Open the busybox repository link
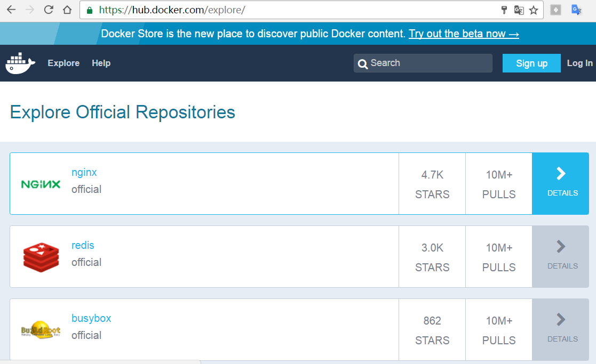Image resolution: width=596 pixels, height=364 pixels. 91,319
